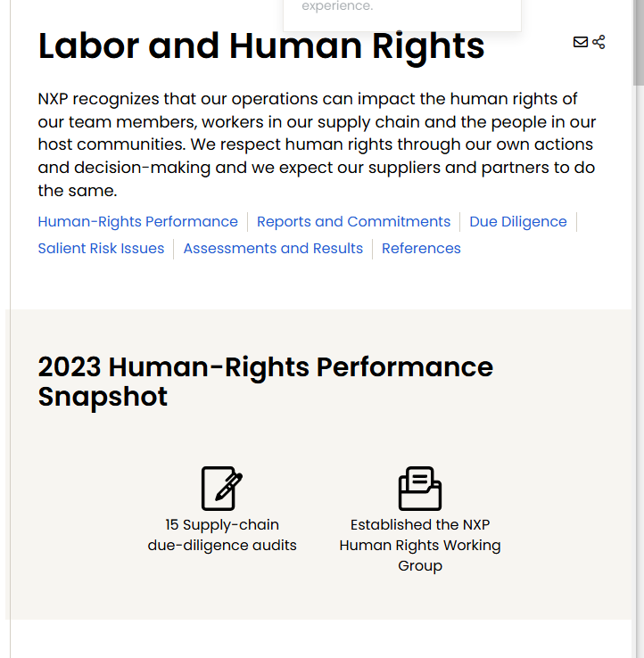
Task: Jump to Human-Rights Performance section link
Action: [x=137, y=222]
